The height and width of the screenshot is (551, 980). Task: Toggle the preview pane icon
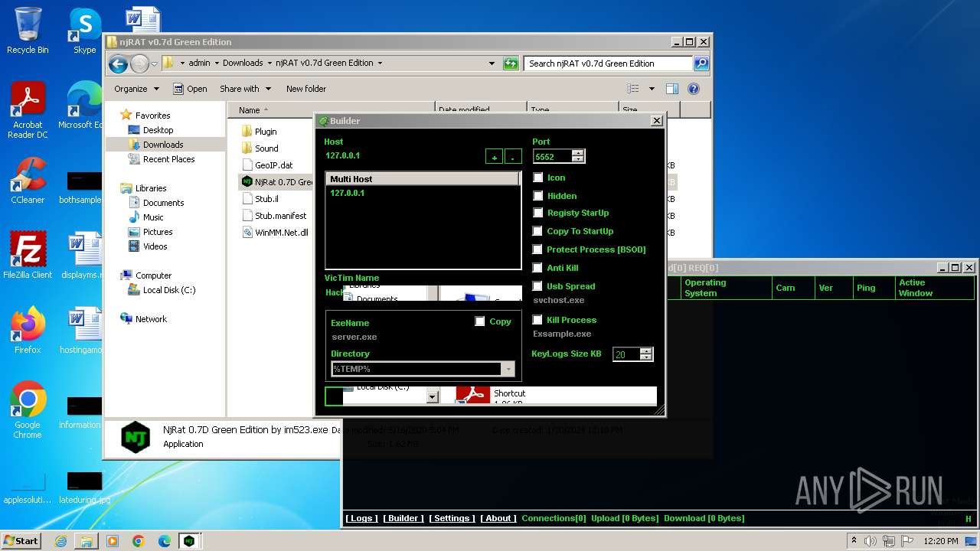pos(671,89)
